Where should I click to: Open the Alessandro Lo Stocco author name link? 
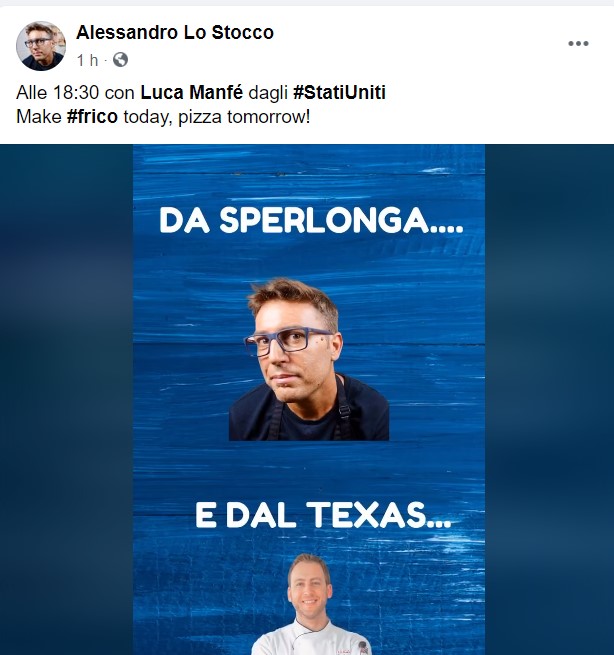tap(175, 32)
